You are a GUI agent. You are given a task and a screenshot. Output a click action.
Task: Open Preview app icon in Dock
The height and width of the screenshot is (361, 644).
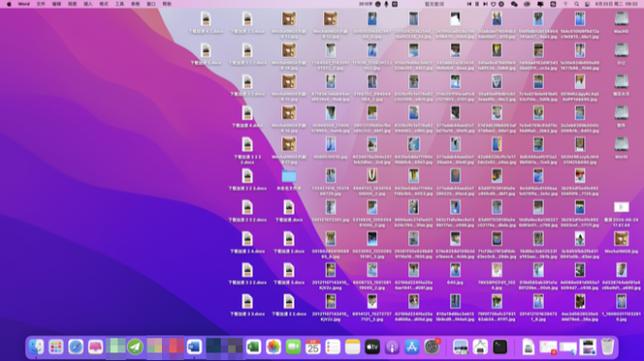[x=460, y=347]
